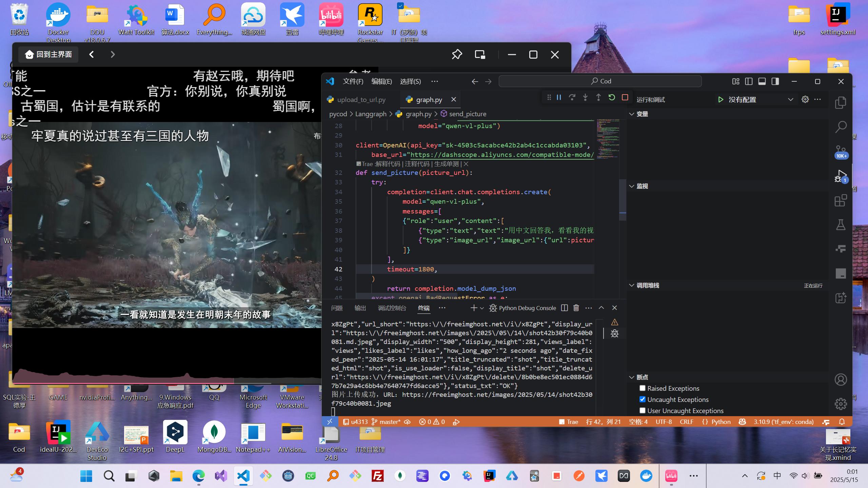Go back in the video player navigation

click(x=91, y=55)
